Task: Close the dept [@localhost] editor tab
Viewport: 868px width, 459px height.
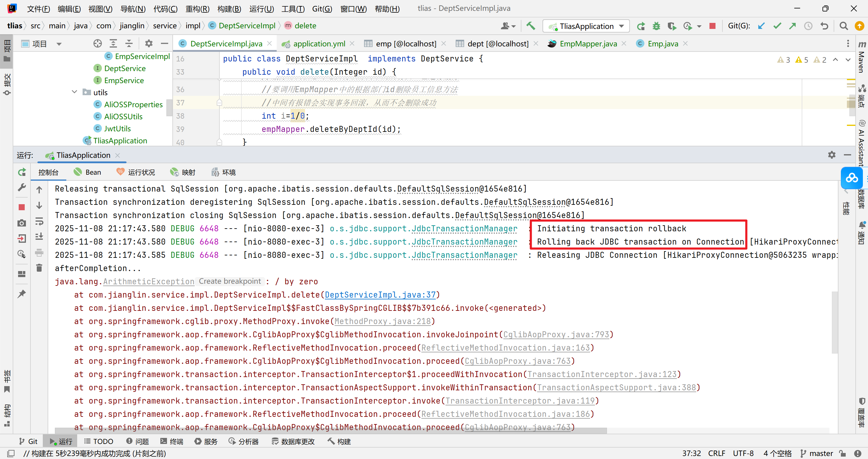Action: tap(536, 43)
